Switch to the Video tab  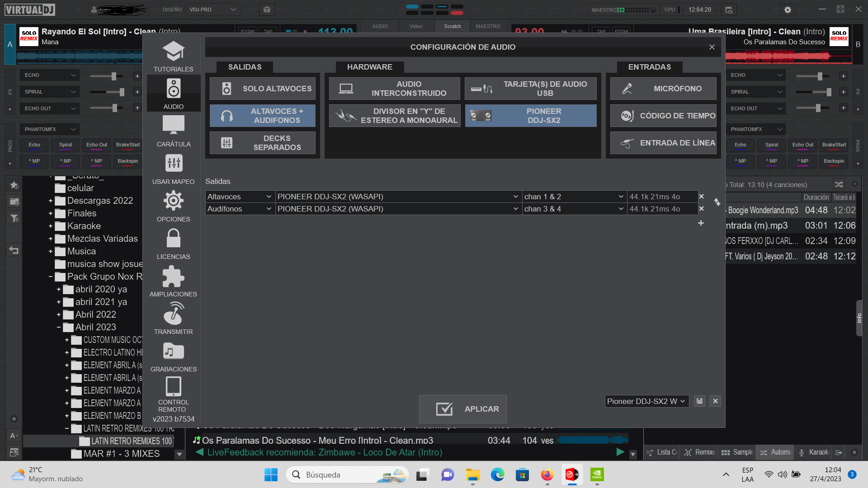tap(416, 26)
